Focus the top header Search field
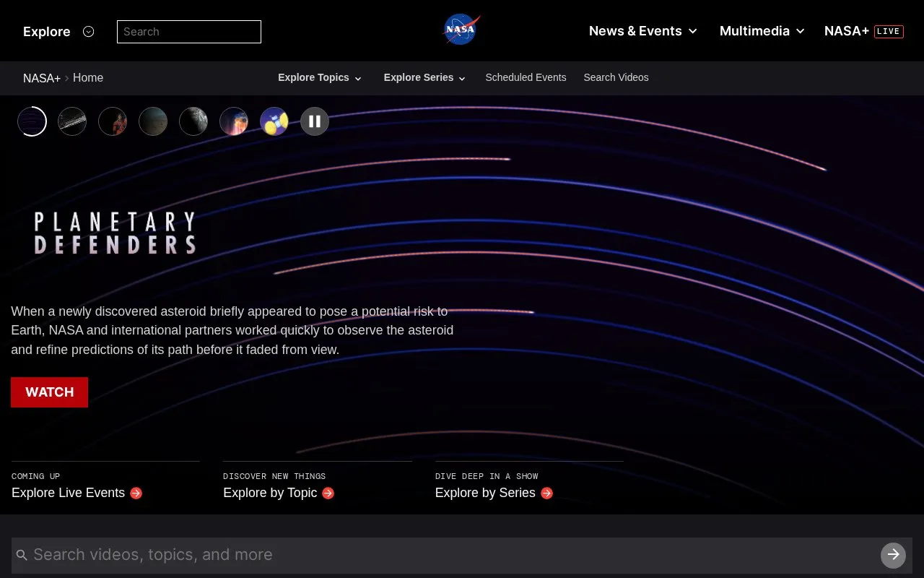924x578 pixels. pos(189,32)
